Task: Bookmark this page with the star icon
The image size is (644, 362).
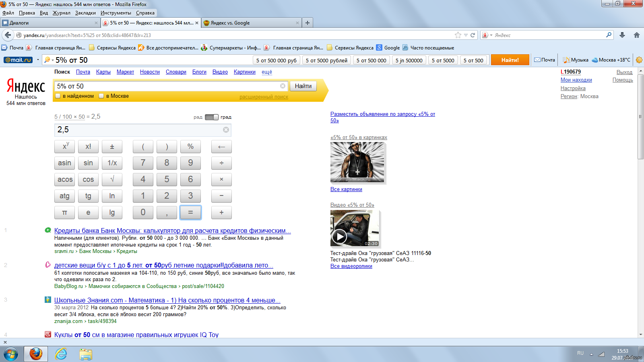Action: point(458,35)
